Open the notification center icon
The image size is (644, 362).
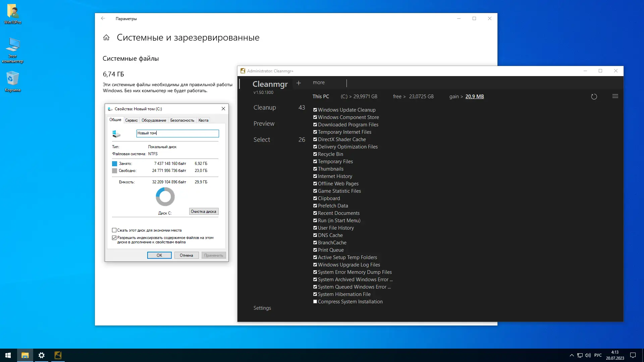point(633,355)
